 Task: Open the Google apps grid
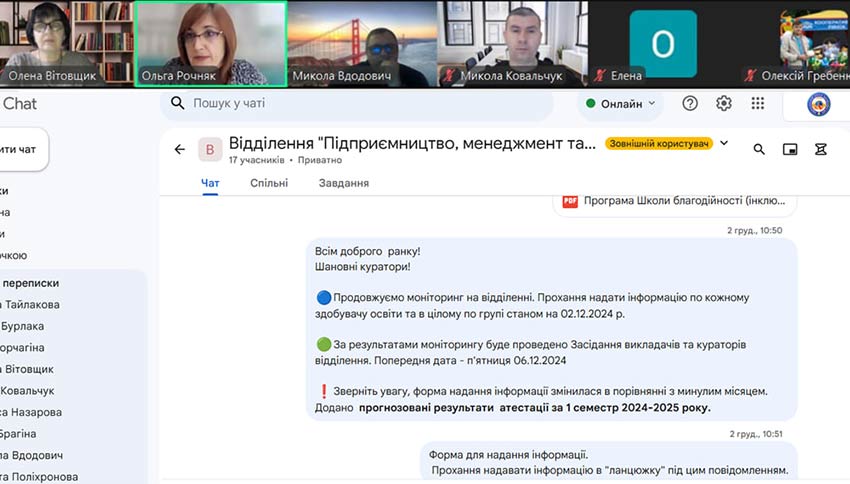758,103
